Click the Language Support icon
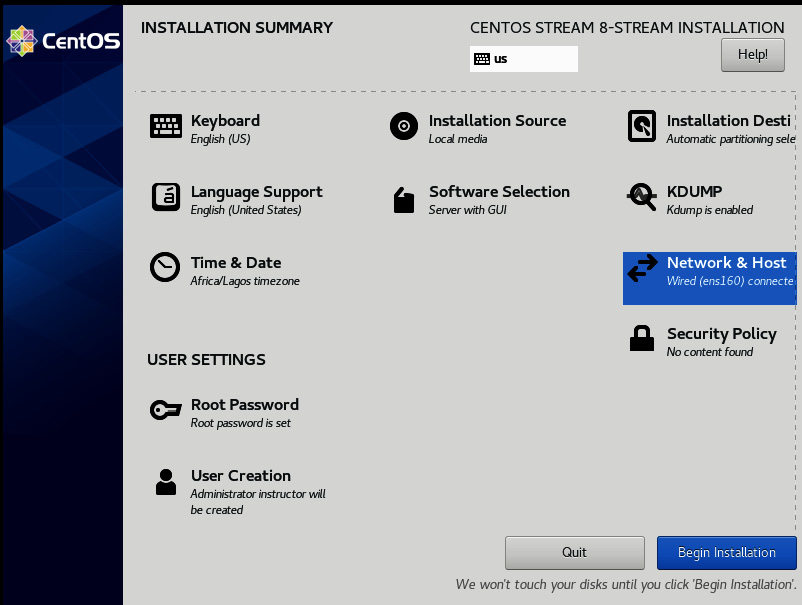The height and width of the screenshot is (605, 802). click(x=166, y=197)
